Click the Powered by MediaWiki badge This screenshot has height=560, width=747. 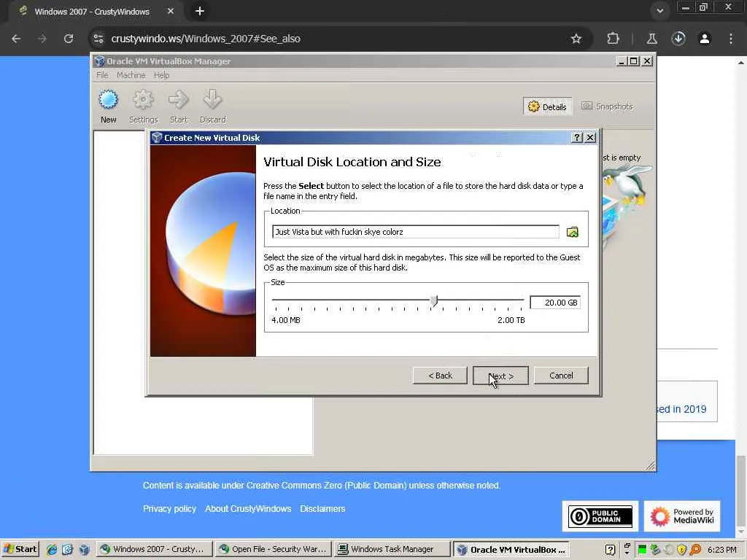[x=682, y=516]
